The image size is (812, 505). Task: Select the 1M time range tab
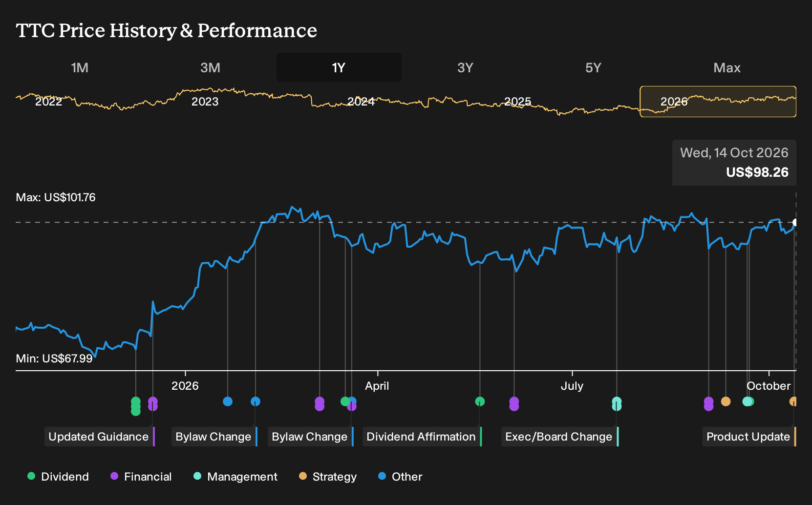80,67
